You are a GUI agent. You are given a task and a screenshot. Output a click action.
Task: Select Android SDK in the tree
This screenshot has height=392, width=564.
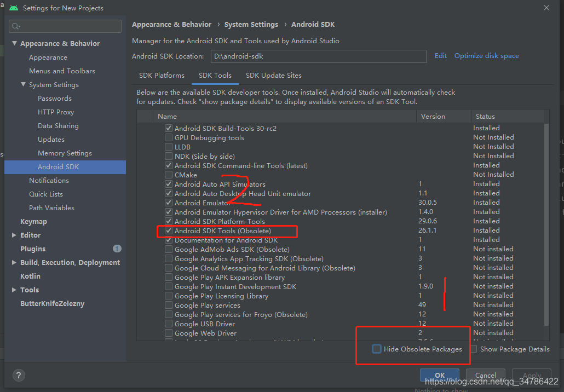(x=65, y=167)
